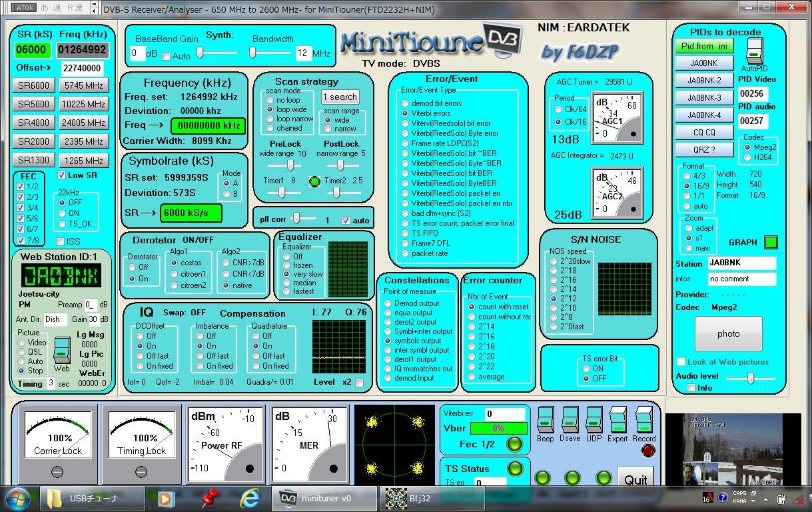
Task: Click the Quit button
Action: (635, 479)
